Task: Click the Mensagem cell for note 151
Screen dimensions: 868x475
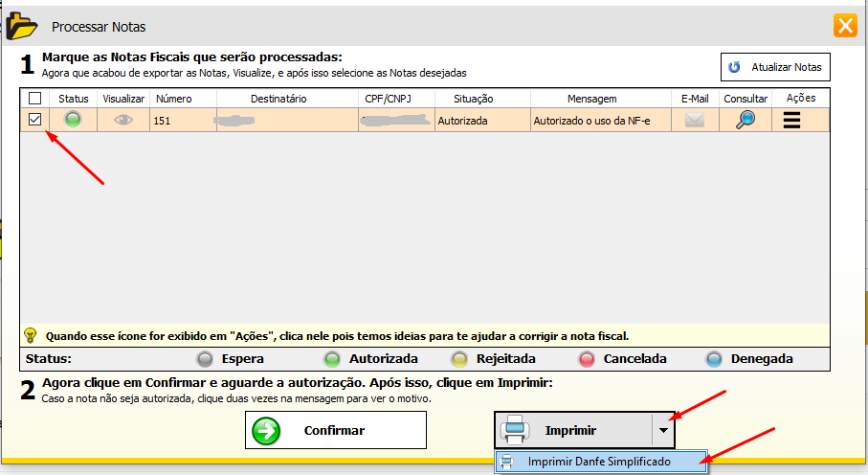Action: click(x=600, y=121)
